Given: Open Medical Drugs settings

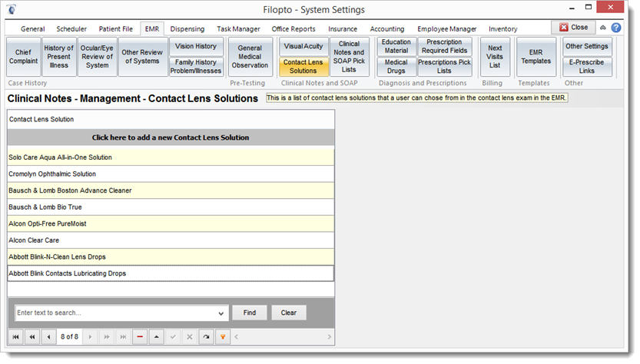Looking at the screenshot, I should [x=396, y=67].
